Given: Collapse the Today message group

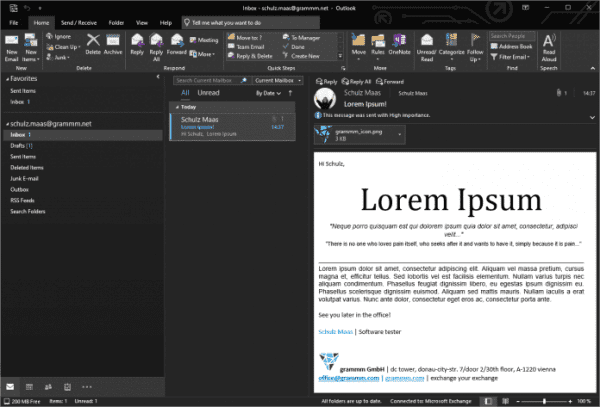Looking at the screenshot, I should point(177,107).
